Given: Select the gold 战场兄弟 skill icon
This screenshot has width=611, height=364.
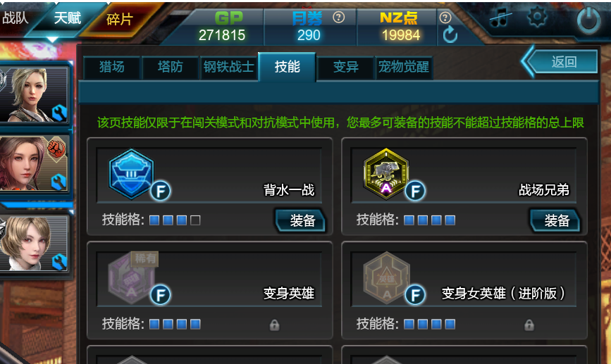Looking at the screenshot, I should [x=385, y=174].
